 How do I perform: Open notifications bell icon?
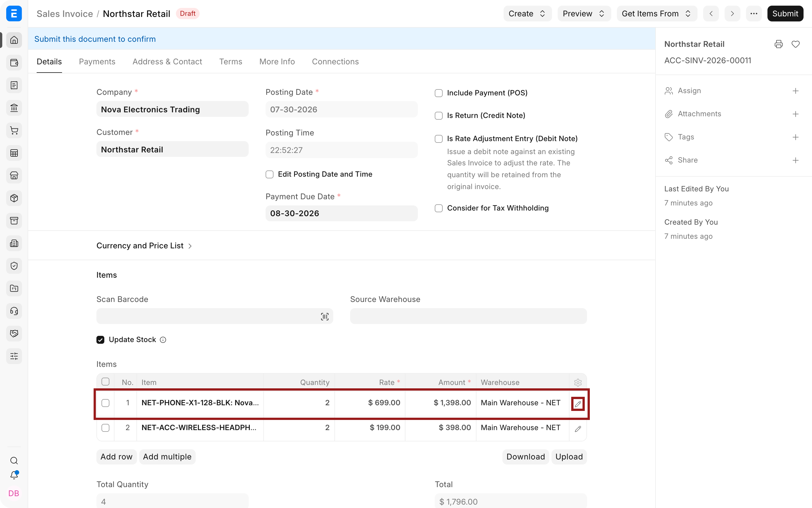coord(14,475)
